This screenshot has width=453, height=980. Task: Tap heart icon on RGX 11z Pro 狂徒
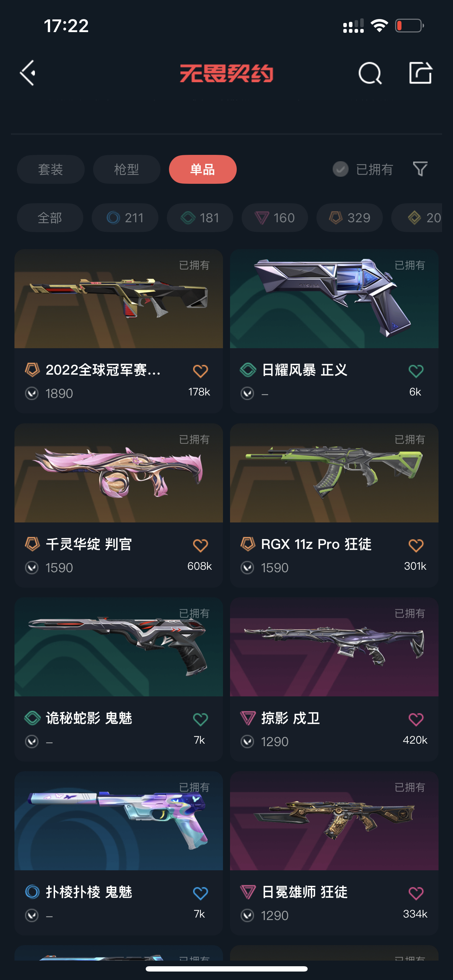416,545
